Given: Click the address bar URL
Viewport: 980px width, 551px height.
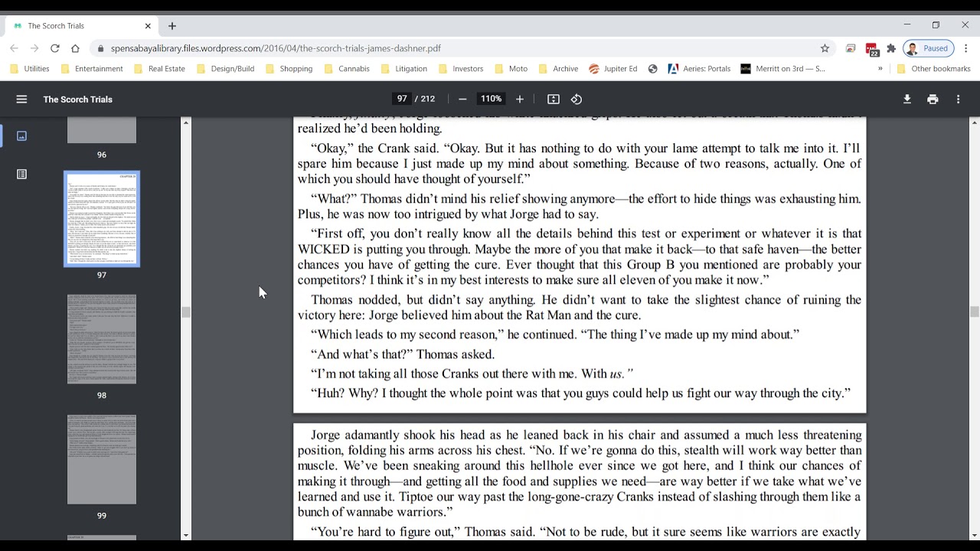Looking at the screenshot, I should 276,48.
